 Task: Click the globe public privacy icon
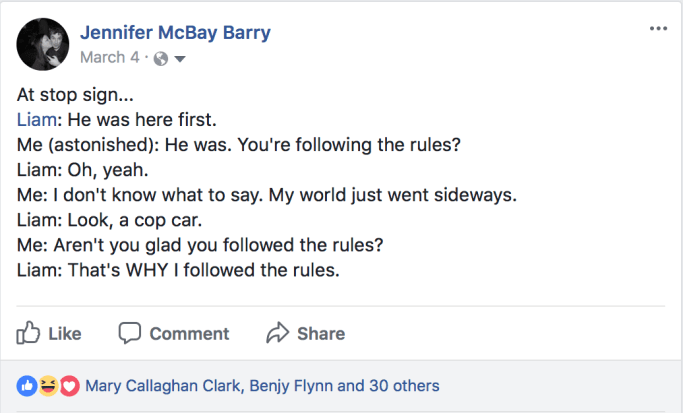click(x=160, y=58)
